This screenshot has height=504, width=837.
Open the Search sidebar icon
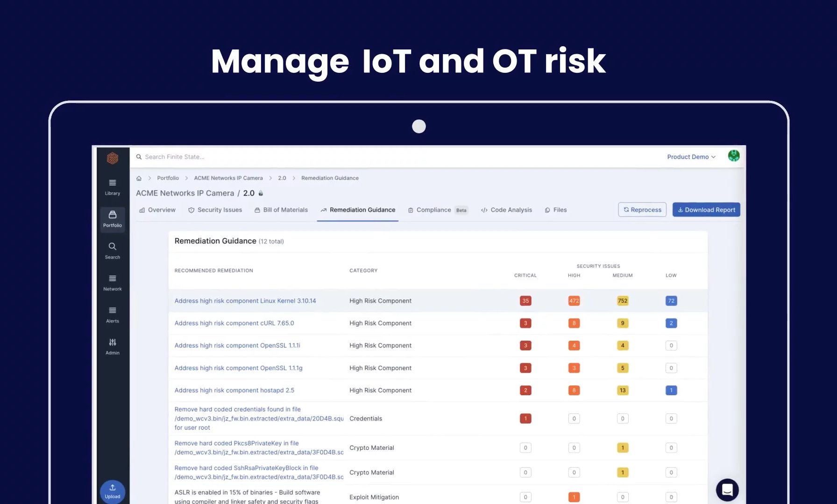(x=113, y=251)
